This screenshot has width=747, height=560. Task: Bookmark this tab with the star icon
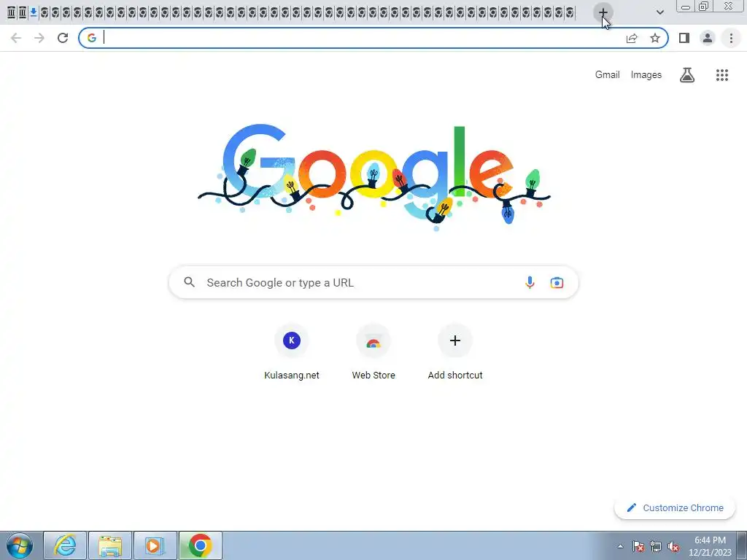click(x=655, y=38)
